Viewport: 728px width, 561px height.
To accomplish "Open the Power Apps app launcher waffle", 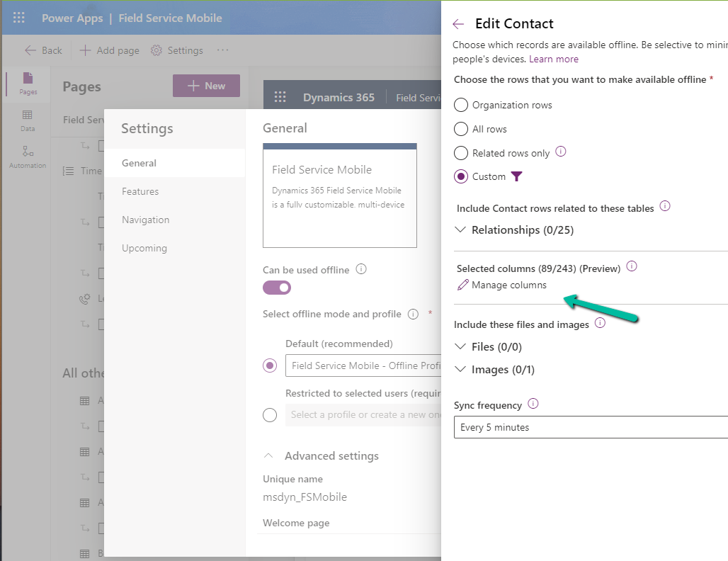I will click(x=19, y=18).
